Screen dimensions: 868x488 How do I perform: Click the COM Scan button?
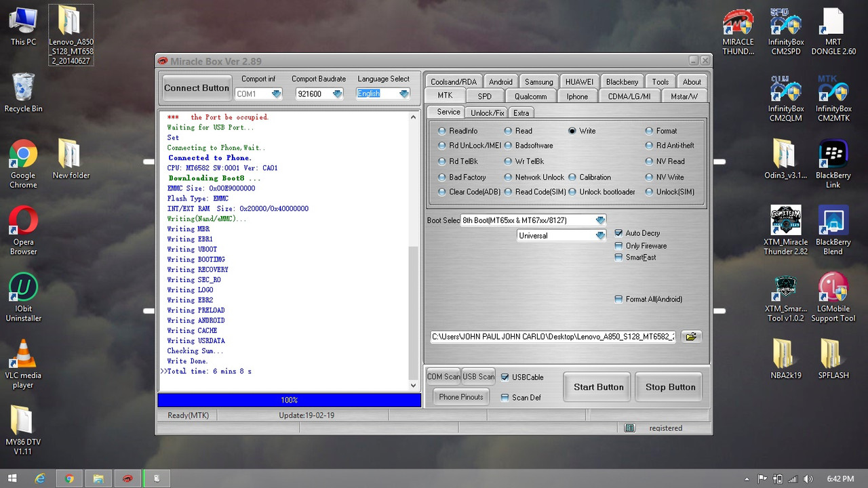click(443, 377)
